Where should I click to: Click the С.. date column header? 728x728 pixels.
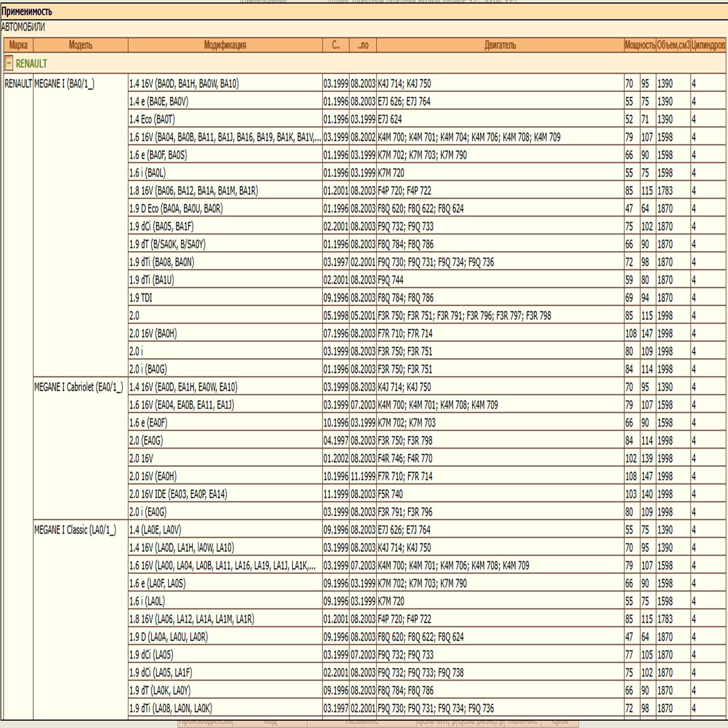(336, 45)
